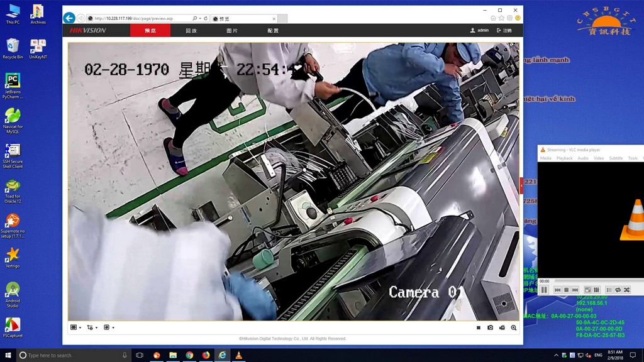Open the third plugin dropdown in the bottom toolbar
644x362 pixels.
[x=109, y=327]
